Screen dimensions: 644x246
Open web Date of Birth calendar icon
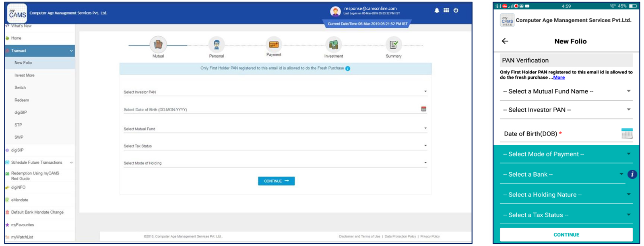click(x=423, y=109)
